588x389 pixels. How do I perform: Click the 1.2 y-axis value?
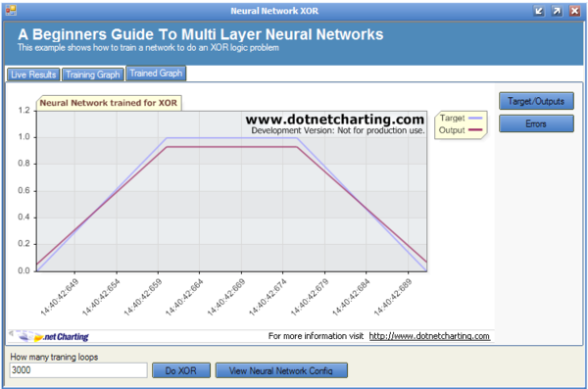pos(24,111)
